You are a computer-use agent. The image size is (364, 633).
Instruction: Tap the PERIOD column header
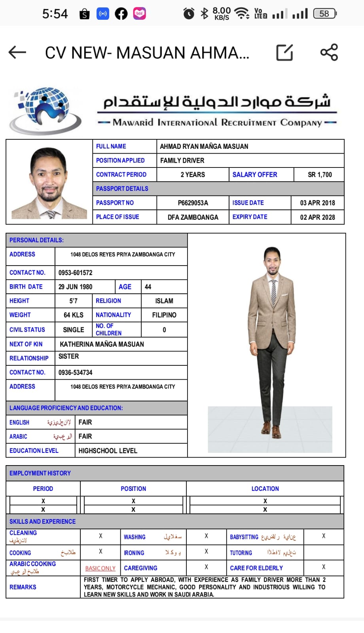pos(43,489)
